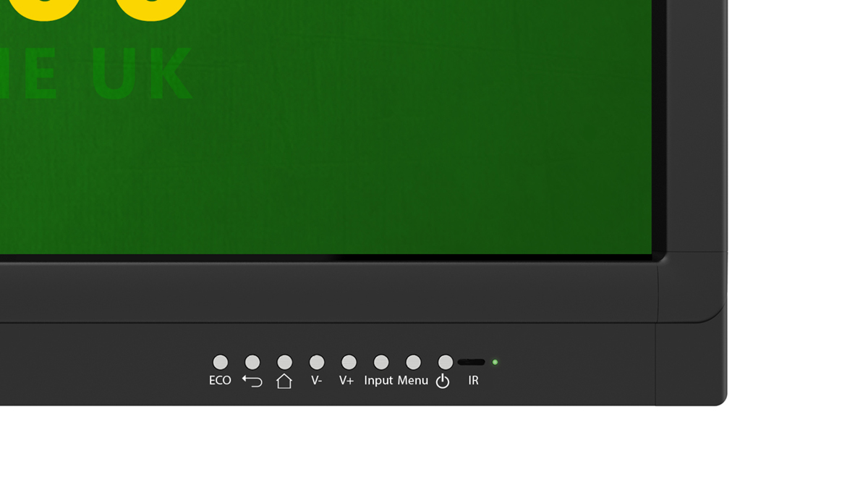
Task: Push the round button above the home icon
Action: [x=285, y=362]
